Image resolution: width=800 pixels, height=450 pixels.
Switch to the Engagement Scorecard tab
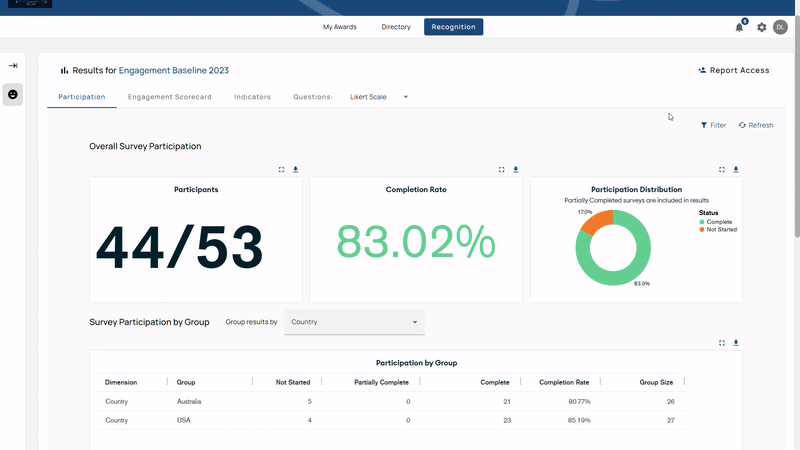tap(169, 97)
